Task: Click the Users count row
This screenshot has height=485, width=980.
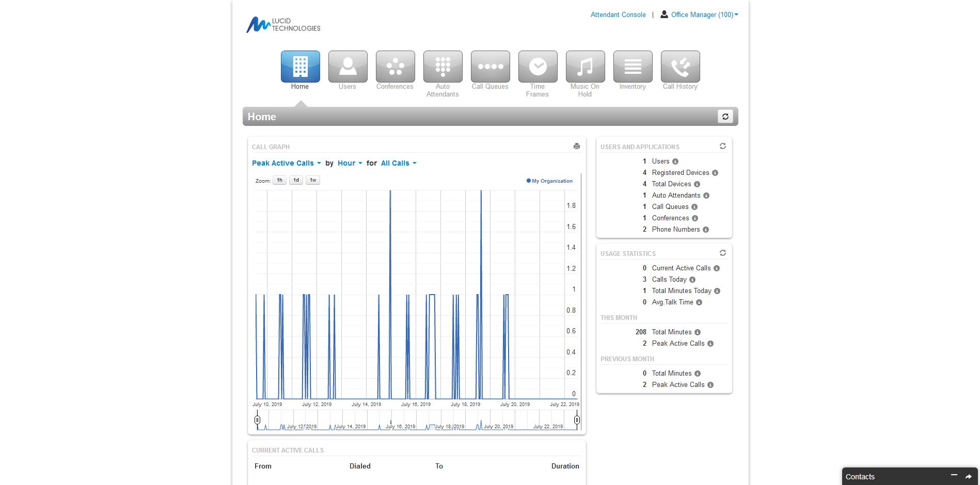Action: [x=664, y=161]
